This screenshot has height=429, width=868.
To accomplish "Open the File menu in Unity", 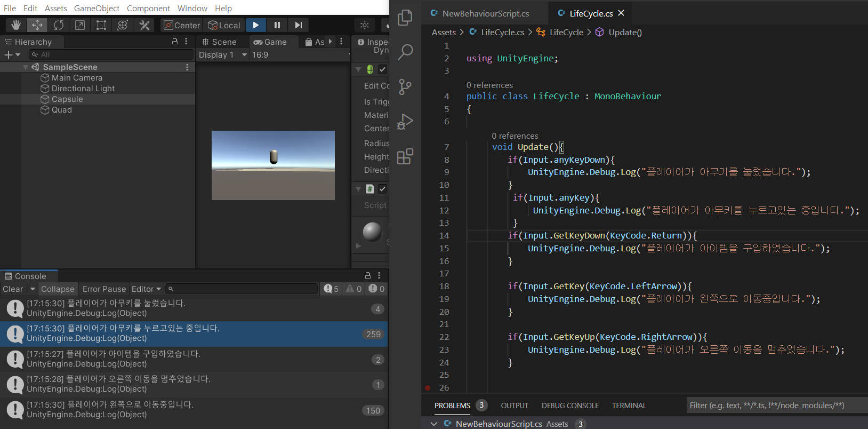I will pos(10,8).
